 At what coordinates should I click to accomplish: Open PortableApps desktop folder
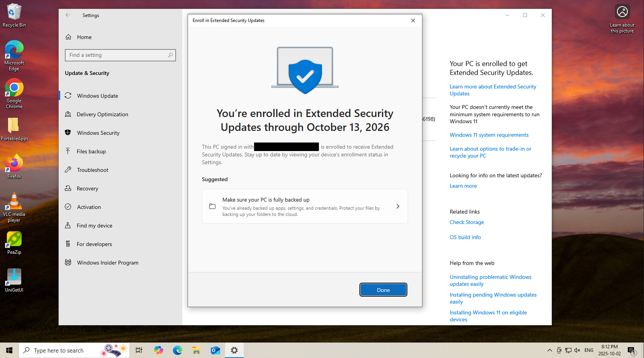(14, 129)
